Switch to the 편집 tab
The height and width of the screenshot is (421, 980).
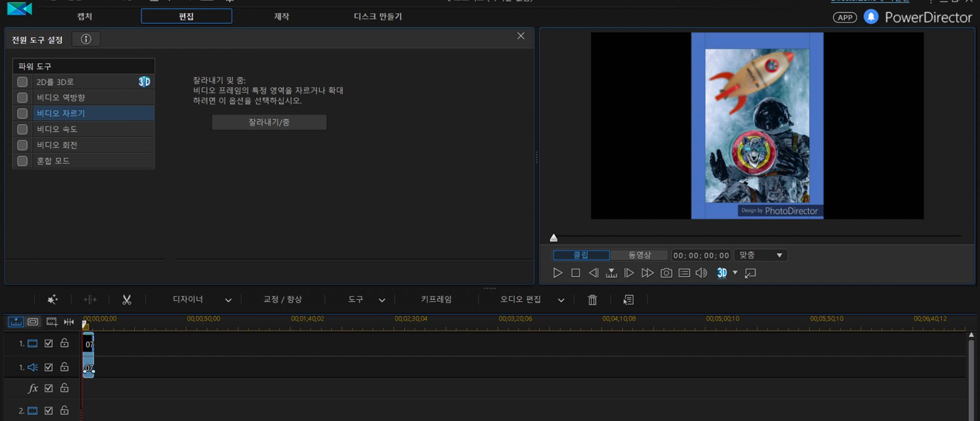186,16
